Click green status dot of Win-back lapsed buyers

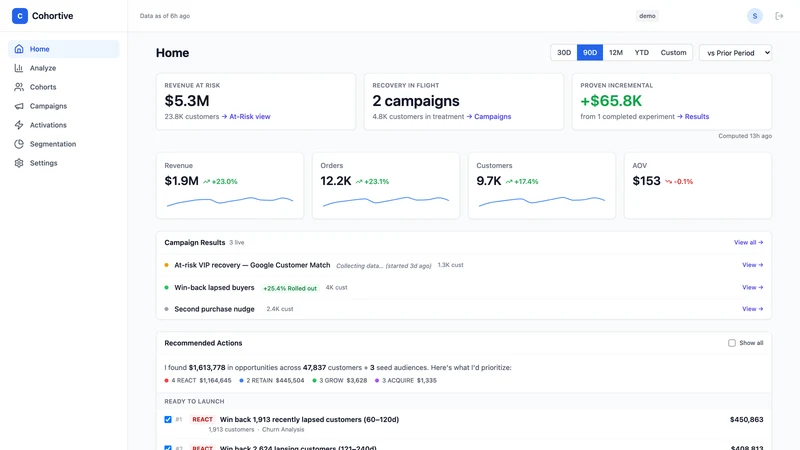click(x=166, y=288)
